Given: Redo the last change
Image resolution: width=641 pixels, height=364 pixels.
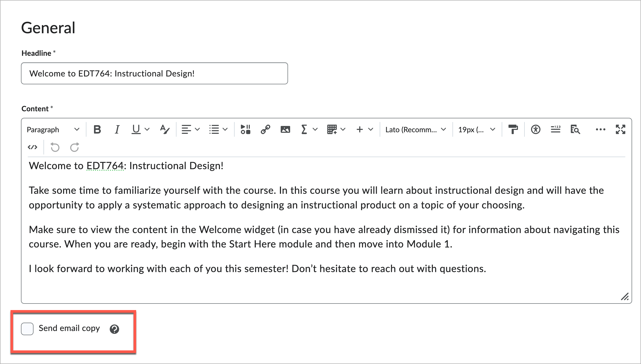Looking at the screenshot, I should pos(75,147).
